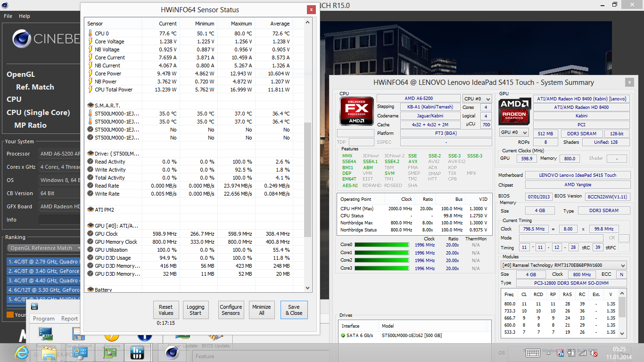The height and width of the screenshot is (362, 644).
Task: Open Configure Sensors
Action: (231, 310)
